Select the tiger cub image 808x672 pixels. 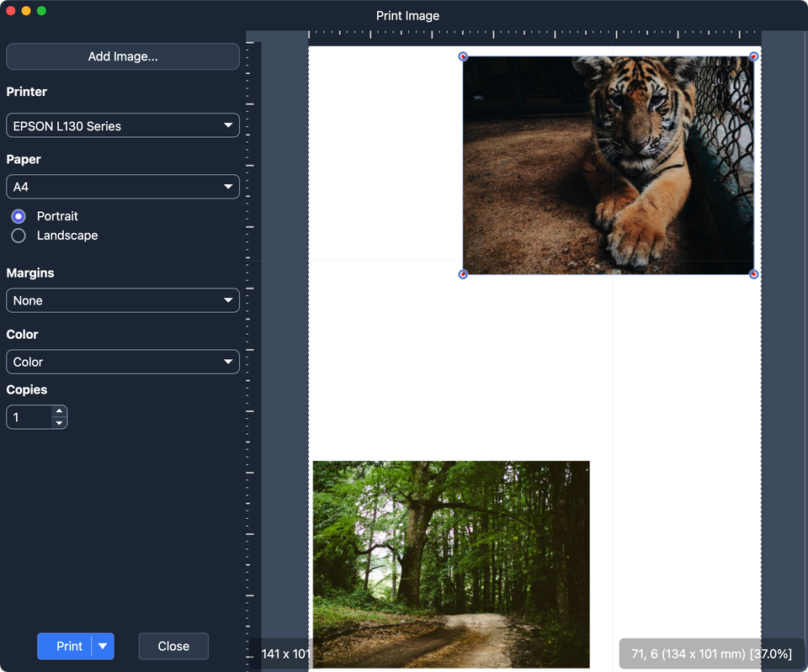[608, 166]
